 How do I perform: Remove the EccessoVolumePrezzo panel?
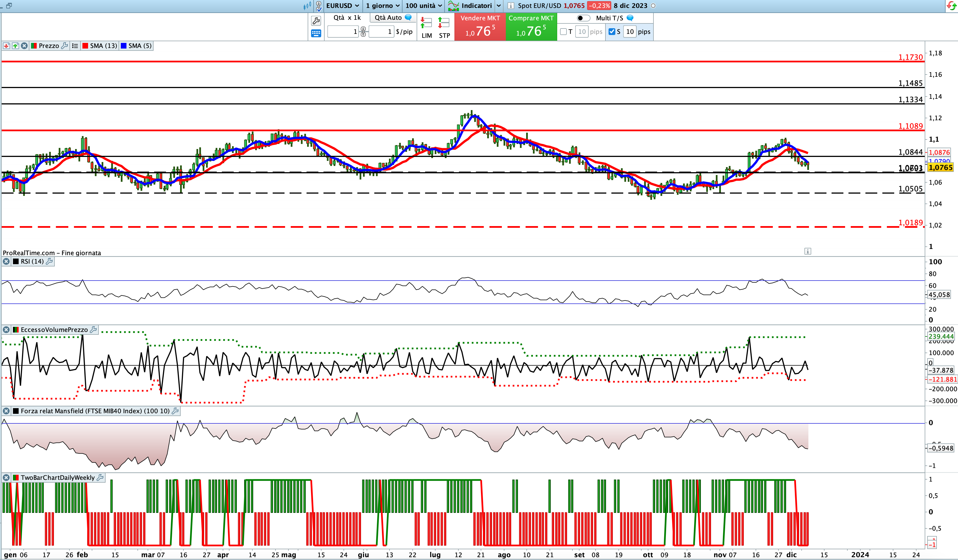(6, 330)
